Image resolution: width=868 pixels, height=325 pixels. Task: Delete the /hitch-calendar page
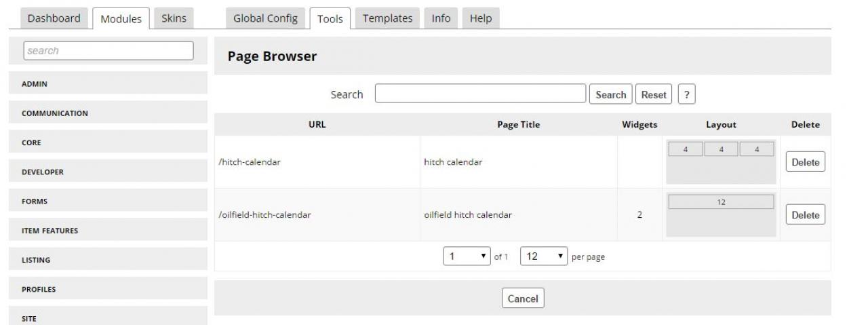click(x=805, y=162)
